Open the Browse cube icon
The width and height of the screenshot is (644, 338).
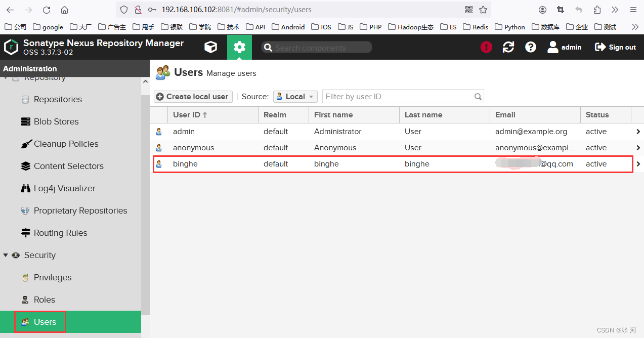pos(210,47)
